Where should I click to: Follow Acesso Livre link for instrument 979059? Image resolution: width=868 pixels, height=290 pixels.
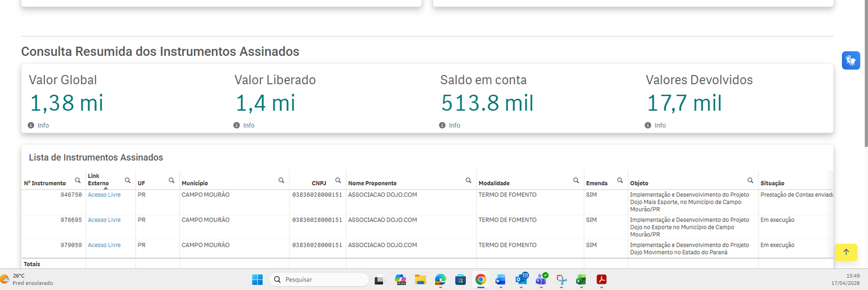pyautogui.click(x=104, y=245)
